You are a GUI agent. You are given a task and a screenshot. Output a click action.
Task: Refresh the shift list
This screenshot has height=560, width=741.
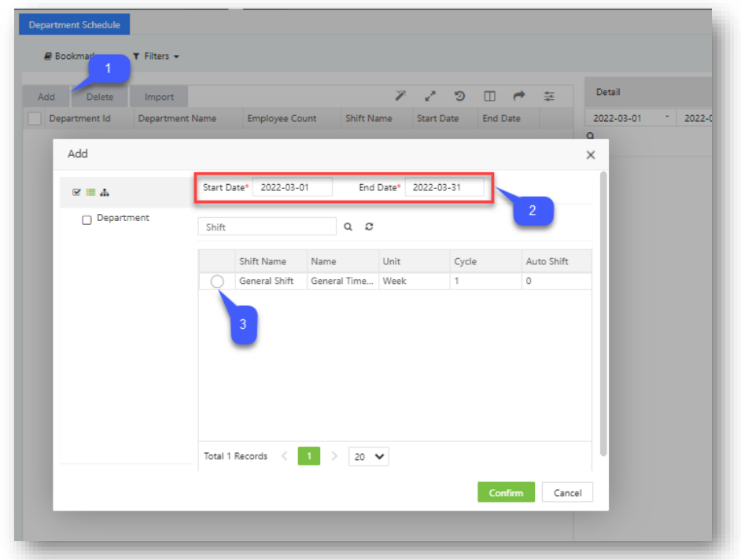pos(369,227)
